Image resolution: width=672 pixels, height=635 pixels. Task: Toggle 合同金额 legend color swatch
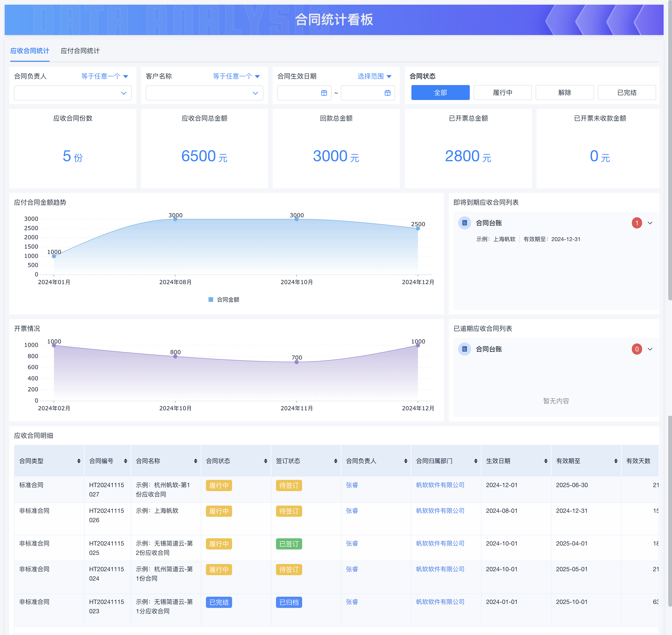[211, 300]
